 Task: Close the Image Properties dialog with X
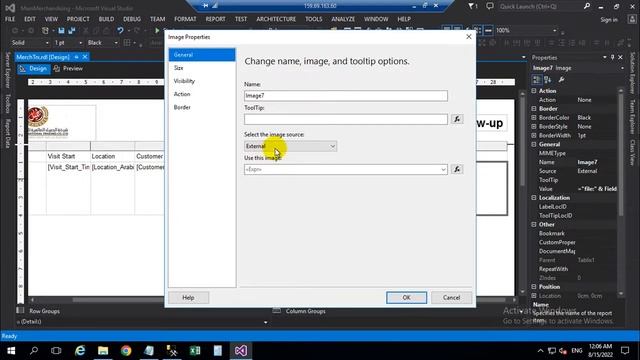[x=469, y=37]
